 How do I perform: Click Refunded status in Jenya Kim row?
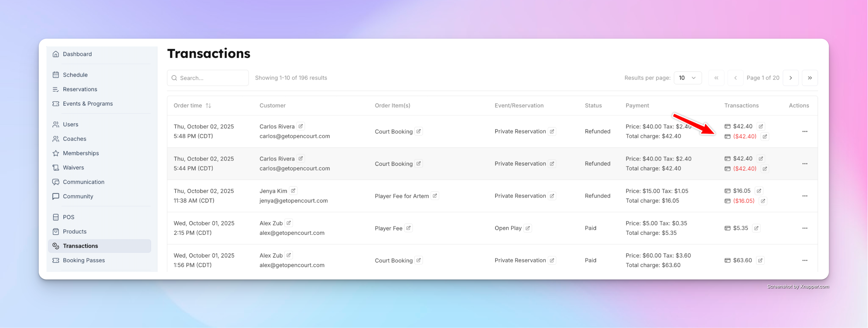pos(597,196)
